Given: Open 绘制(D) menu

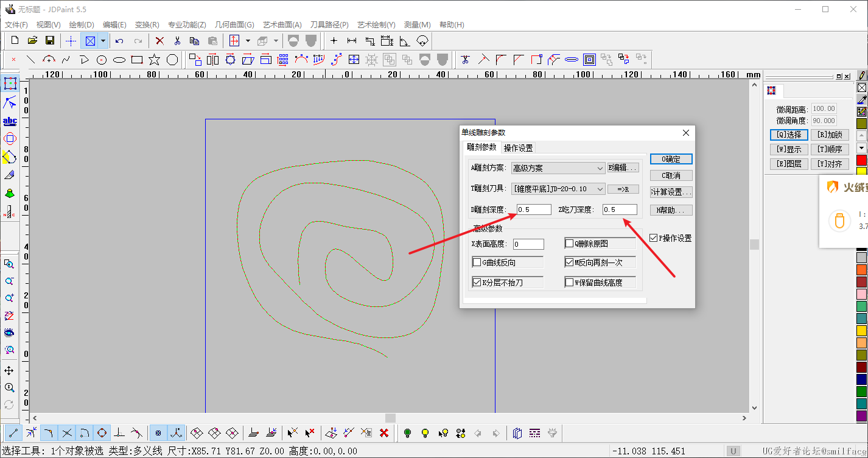Looking at the screenshot, I should [x=82, y=25].
